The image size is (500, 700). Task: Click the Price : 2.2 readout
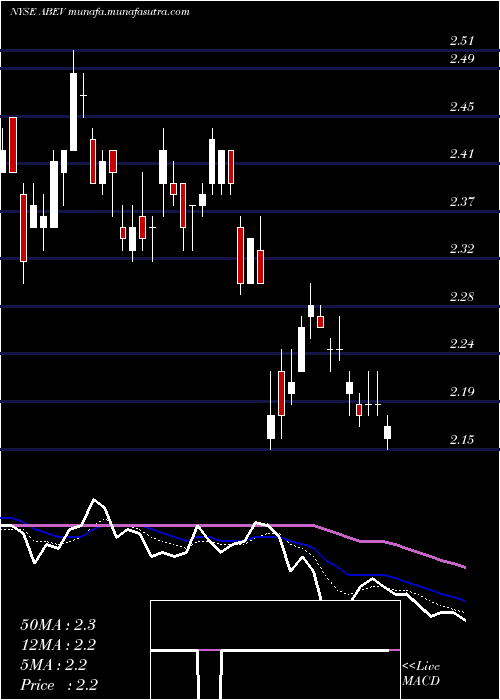[x=59, y=685]
